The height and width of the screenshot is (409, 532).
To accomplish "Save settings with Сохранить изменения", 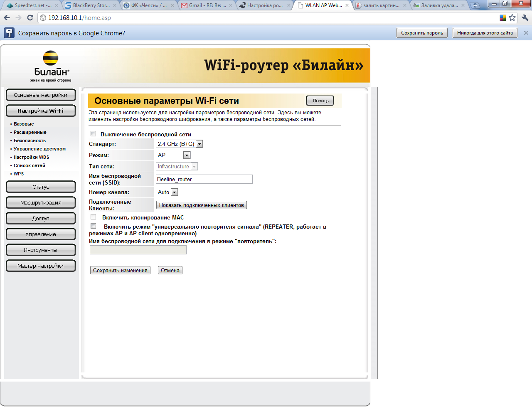I will [120, 270].
